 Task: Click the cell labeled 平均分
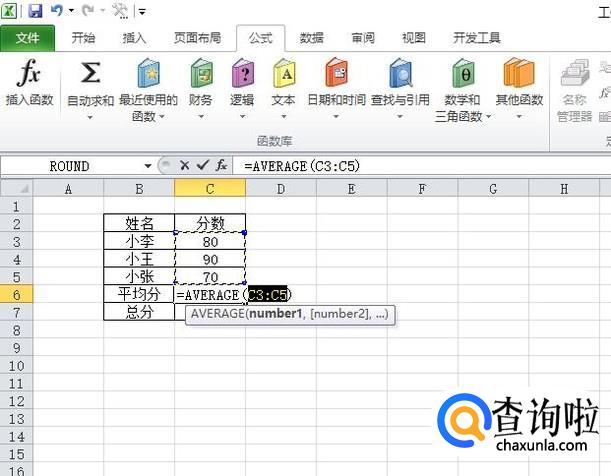139,294
